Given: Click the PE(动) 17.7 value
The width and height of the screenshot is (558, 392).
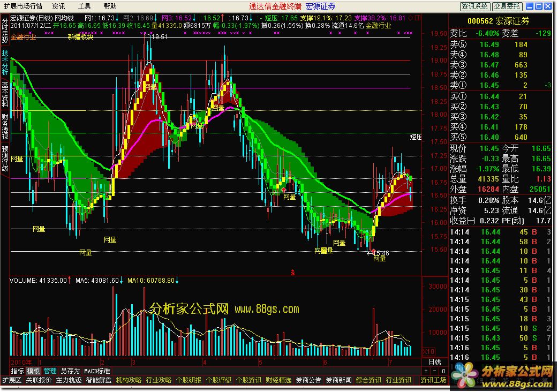Looking at the screenshot, I should coord(544,221).
